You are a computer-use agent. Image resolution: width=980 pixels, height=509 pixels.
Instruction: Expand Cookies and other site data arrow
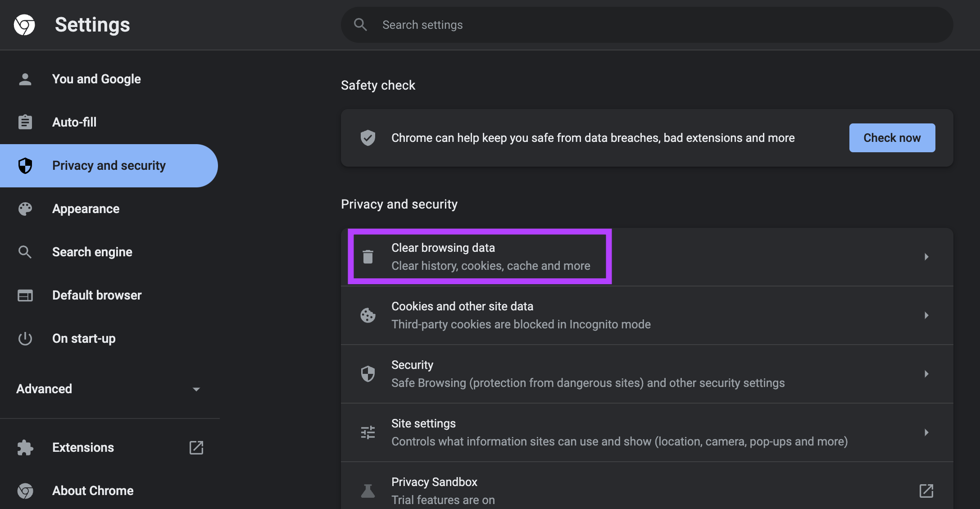[x=926, y=315]
